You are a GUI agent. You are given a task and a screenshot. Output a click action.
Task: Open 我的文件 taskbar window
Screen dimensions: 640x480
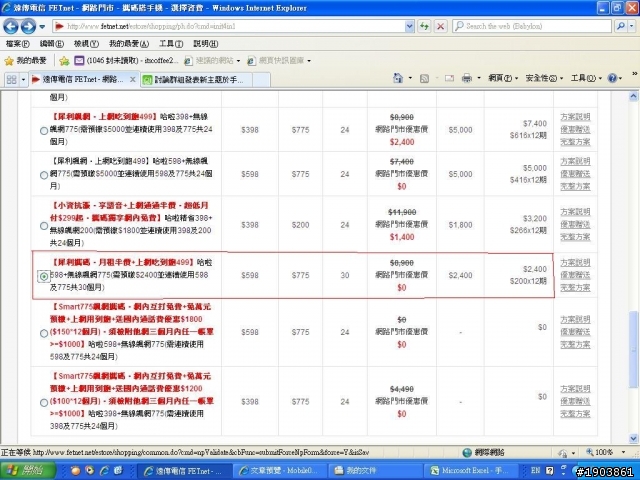[376, 471]
